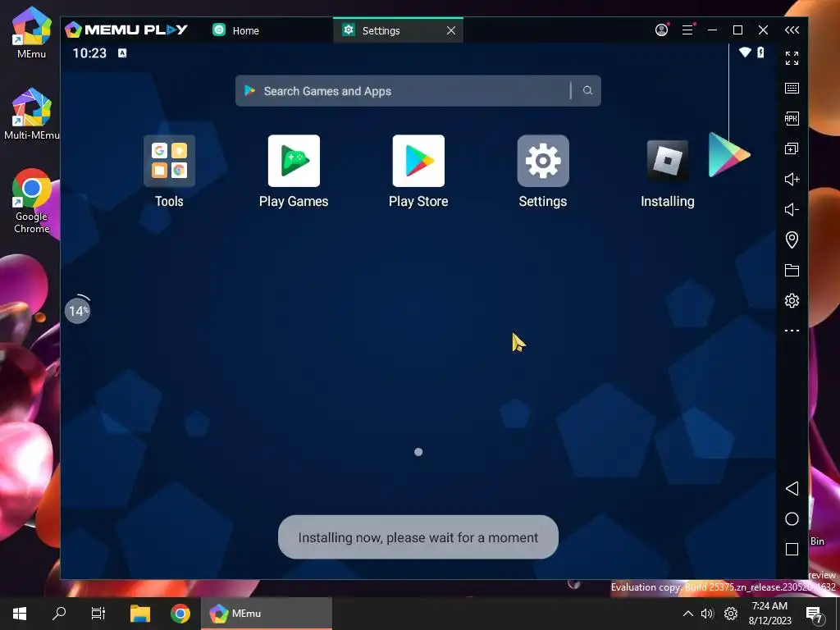Show hidden system tray icons
Image resolution: width=840 pixels, height=630 pixels.
(x=688, y=614)
